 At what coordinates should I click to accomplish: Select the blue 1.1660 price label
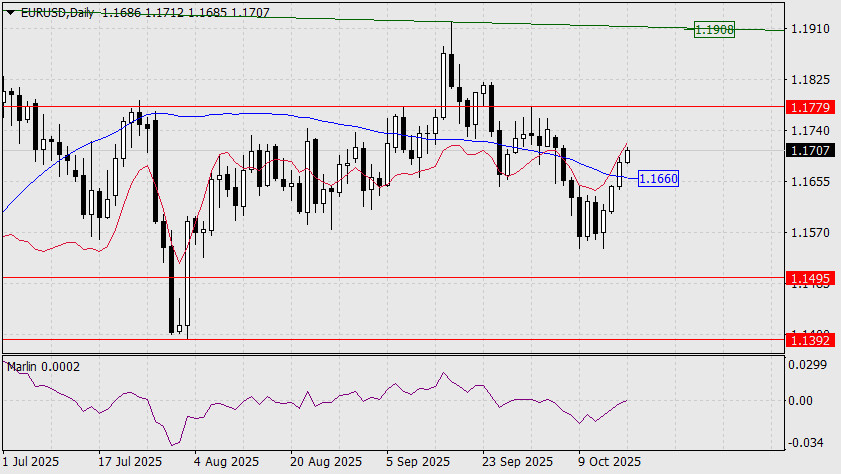pyautogui.click(x=658, y=179)
